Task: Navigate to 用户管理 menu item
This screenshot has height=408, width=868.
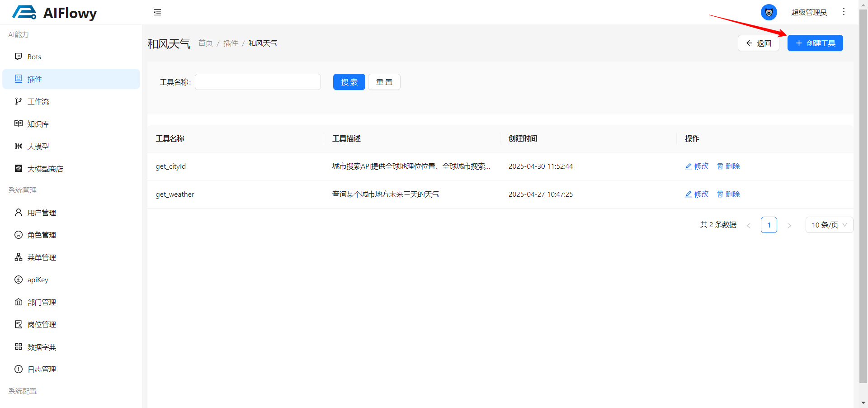Action: (42, 213)
